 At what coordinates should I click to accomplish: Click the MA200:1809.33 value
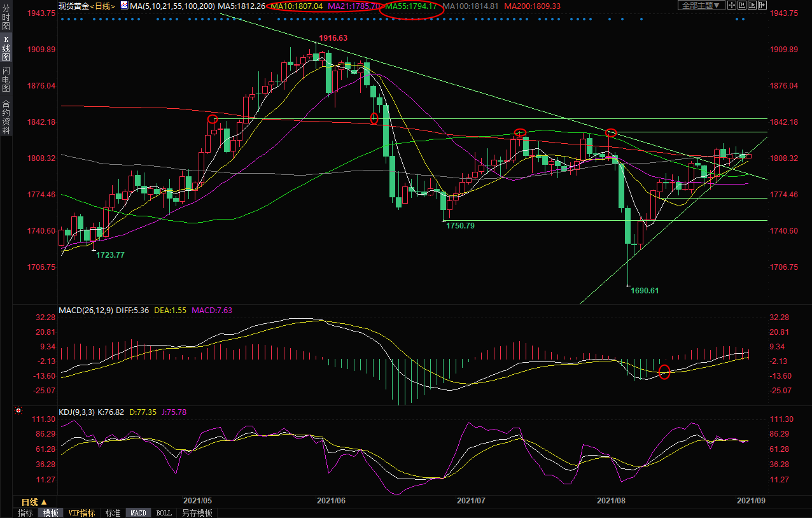tap(532, 6)
